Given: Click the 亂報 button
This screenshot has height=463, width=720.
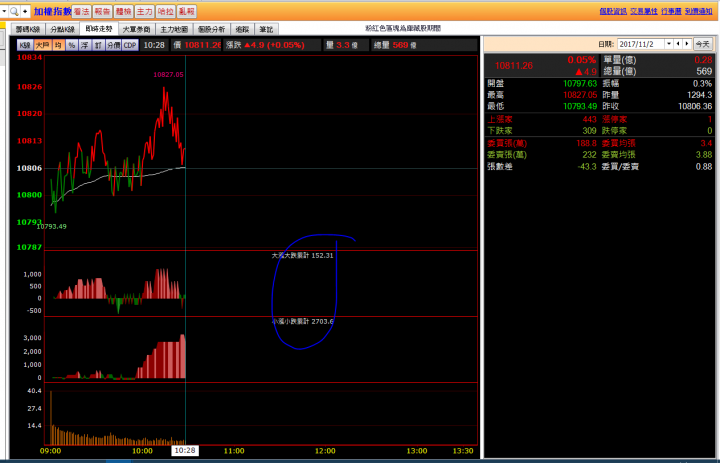Looking at the screenshot, I should coord(186,11).
